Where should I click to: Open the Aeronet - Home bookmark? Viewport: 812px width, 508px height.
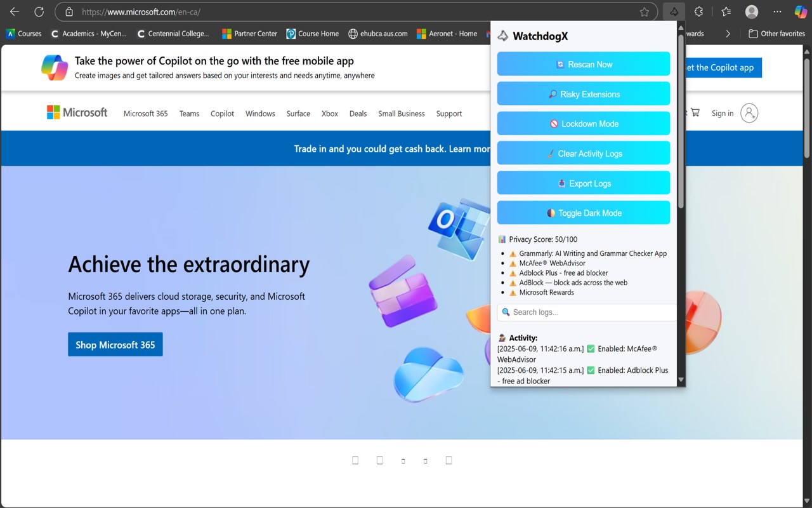447,34
